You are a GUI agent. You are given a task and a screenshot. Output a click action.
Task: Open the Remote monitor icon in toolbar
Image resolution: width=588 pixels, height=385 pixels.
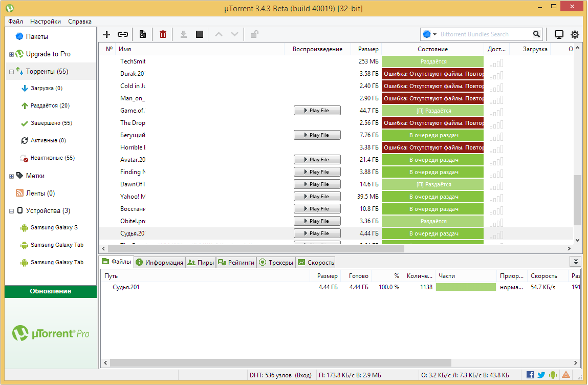pos(559,34)
